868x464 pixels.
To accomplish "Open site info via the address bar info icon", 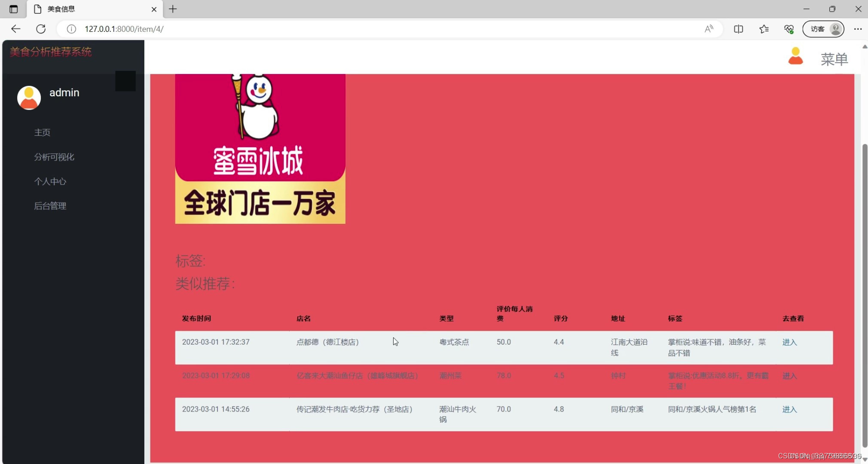I will click(x=71, y=29).
